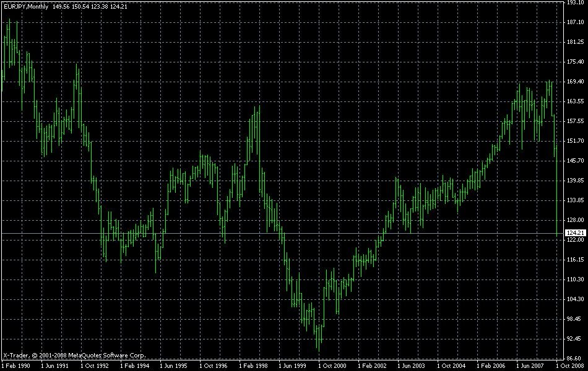Select the 169.40 price level label
The image size is (588, 371).
(x=575, y=82)
